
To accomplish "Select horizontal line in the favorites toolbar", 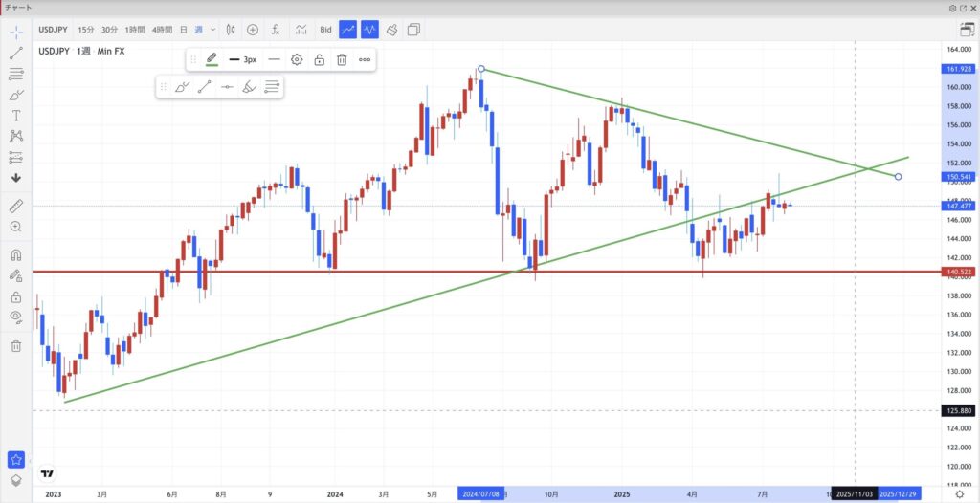I will click(227, 87).
